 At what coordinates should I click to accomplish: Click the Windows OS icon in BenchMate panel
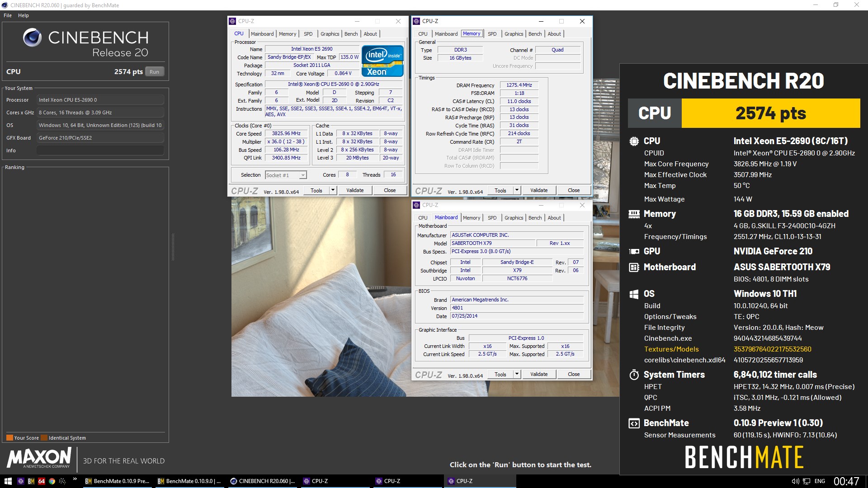coord(634,294)
